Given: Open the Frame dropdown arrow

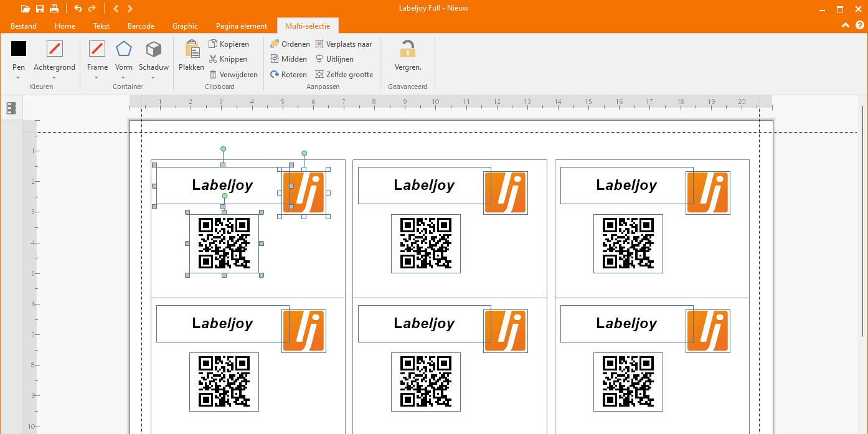Looking at the screenshot, I should click(x=97, y=78).
